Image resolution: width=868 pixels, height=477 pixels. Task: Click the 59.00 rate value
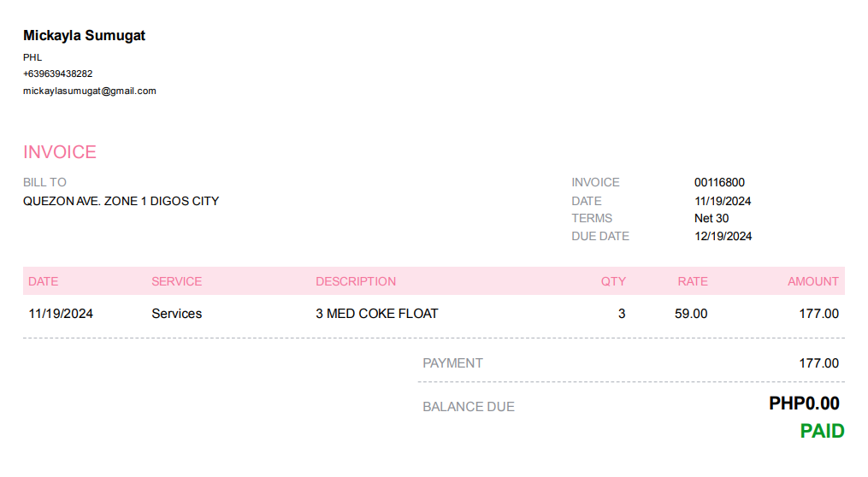[x=691, y=314]
